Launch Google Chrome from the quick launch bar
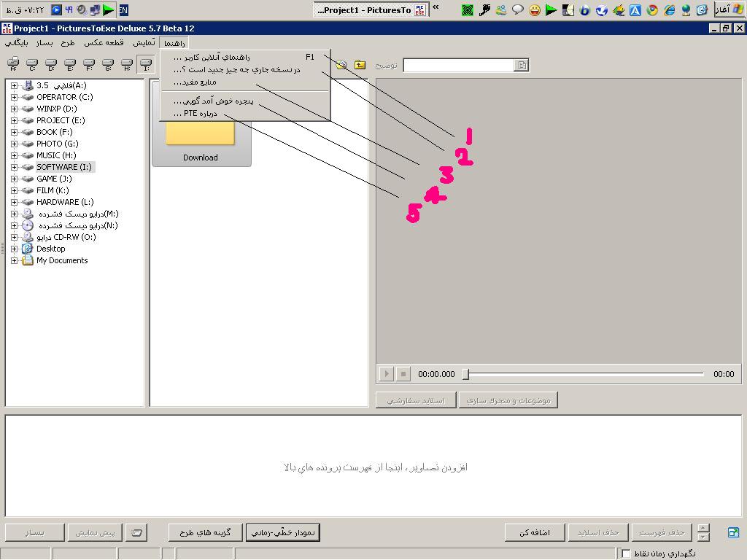This screenshot has height=560, width=747. [651, 10]
